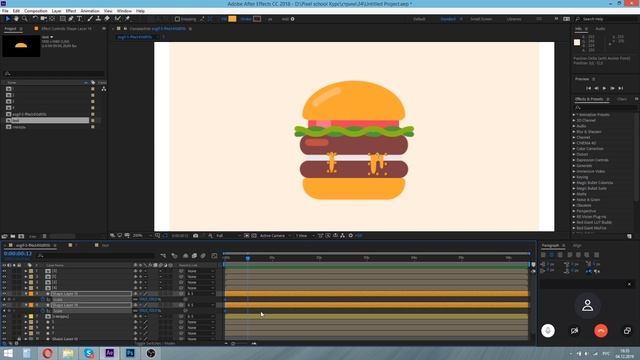Expand the 3D Channel effects category
640x360 pixels.
coord(574,120)
